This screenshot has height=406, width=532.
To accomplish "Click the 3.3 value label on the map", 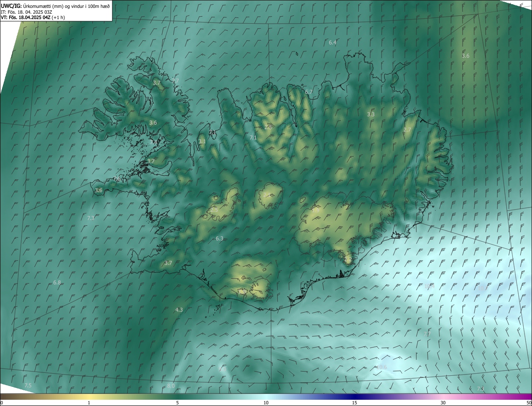I will tap(371, 114).
